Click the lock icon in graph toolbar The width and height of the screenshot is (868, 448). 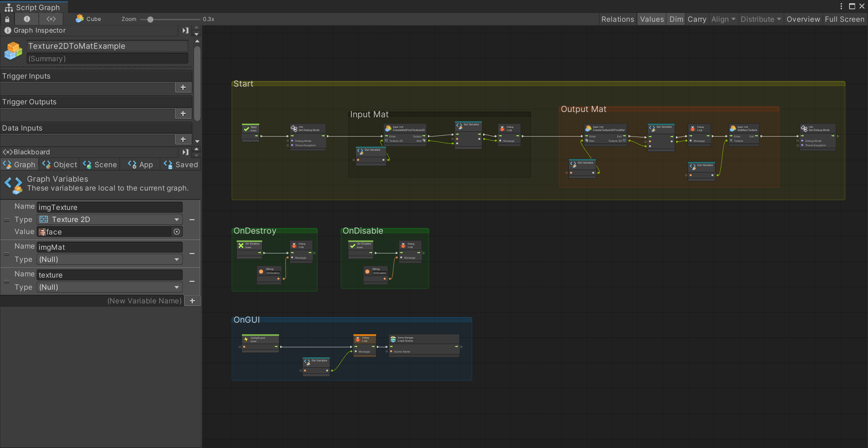click(x=7, y=19)
